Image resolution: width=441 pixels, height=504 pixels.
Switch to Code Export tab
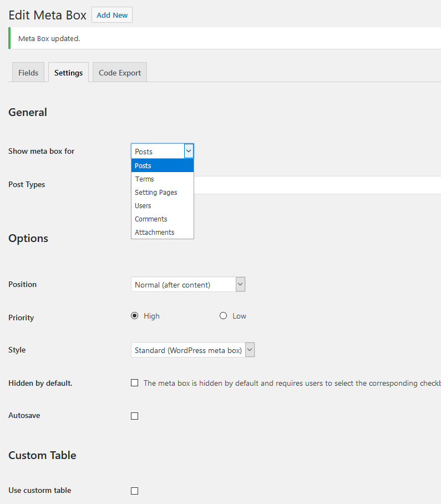(x=119, y=73)
